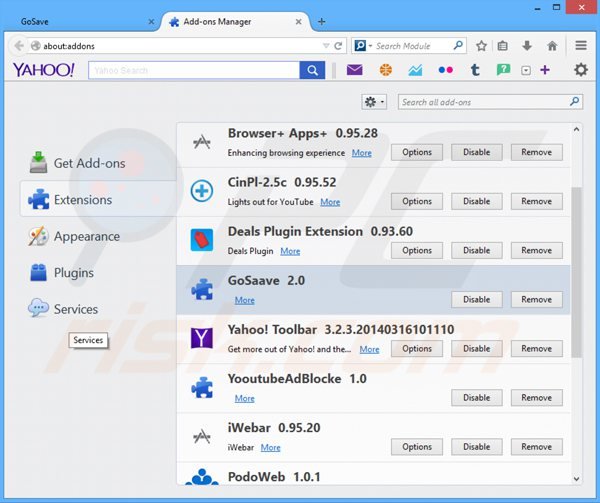Image resolution: width=600 pixels, height=503 pixels.
Task: Click More link under GoSaave
Action: (245, 300)
